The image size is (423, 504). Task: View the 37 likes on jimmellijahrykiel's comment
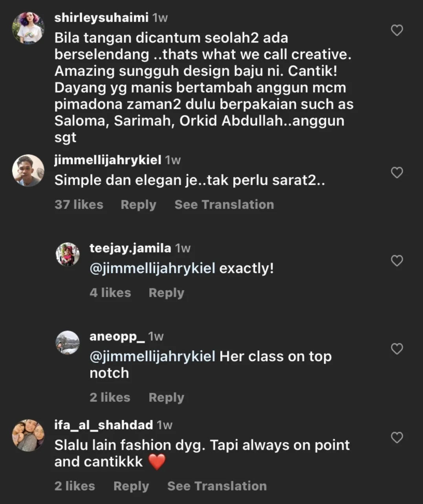(x=79, y=205)
